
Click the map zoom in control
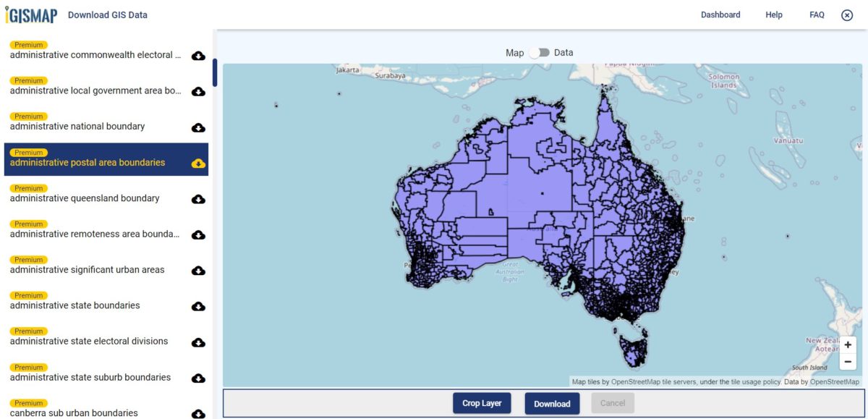pyautogui.click(x=847, y=344)
